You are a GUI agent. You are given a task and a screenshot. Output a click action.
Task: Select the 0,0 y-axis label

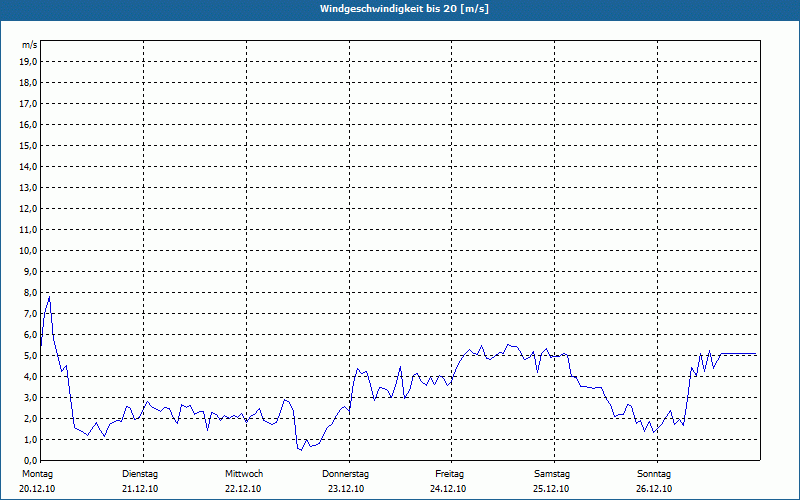(30, 461)
